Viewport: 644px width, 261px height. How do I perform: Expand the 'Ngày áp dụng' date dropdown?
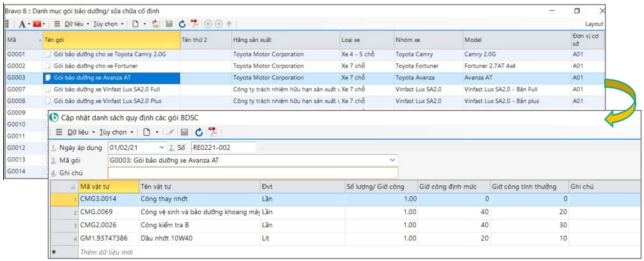[162, 147]
